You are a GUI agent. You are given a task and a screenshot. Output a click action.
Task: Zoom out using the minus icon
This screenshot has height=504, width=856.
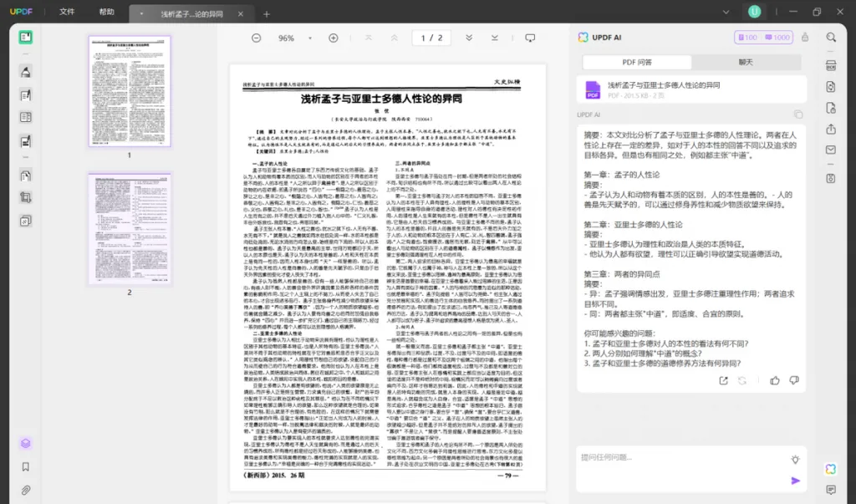pos(256,38)
